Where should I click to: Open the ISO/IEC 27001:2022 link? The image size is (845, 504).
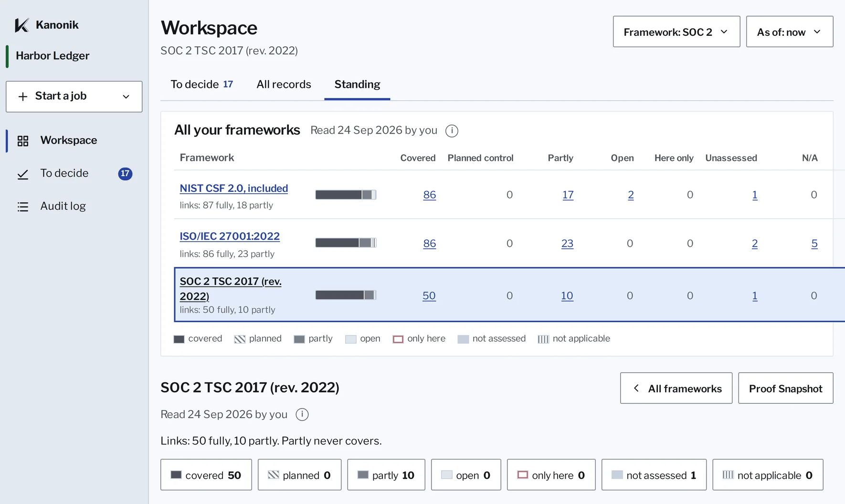pos(230,236)
